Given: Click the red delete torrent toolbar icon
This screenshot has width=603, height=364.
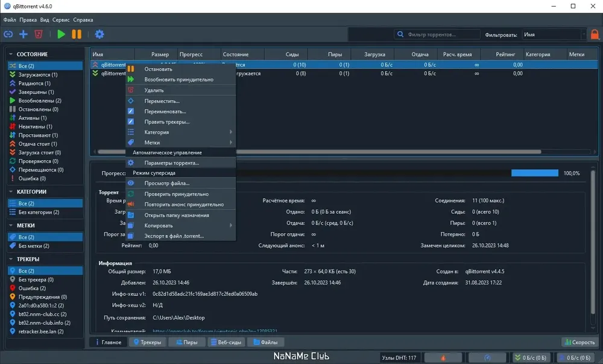Looking at the screenshot, I should click(x=39, y=34).
